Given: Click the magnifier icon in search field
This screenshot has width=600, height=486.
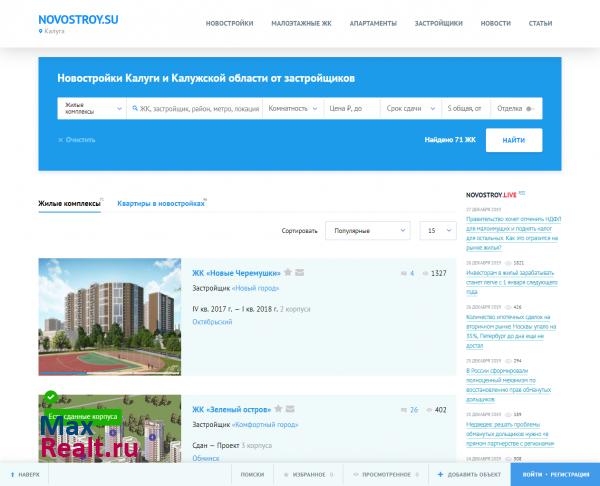Looking at the screenshot, I should coord(135,108).
